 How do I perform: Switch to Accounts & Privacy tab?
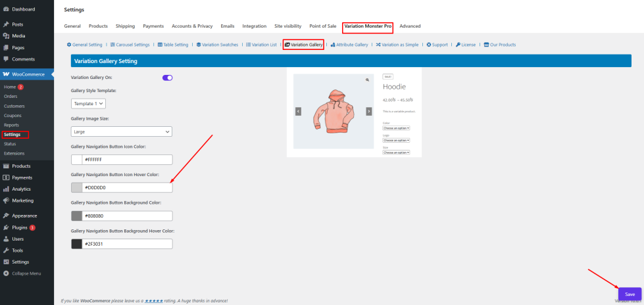(x=192, y=26)
